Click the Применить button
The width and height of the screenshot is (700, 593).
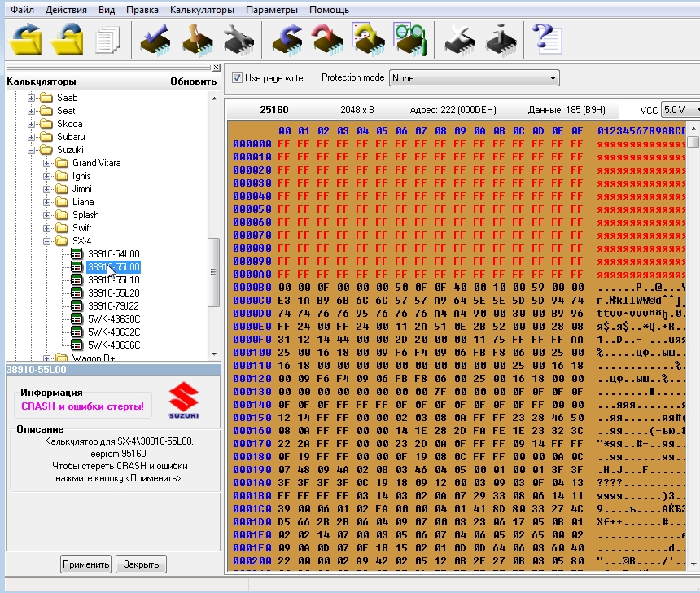pos(85,564)
